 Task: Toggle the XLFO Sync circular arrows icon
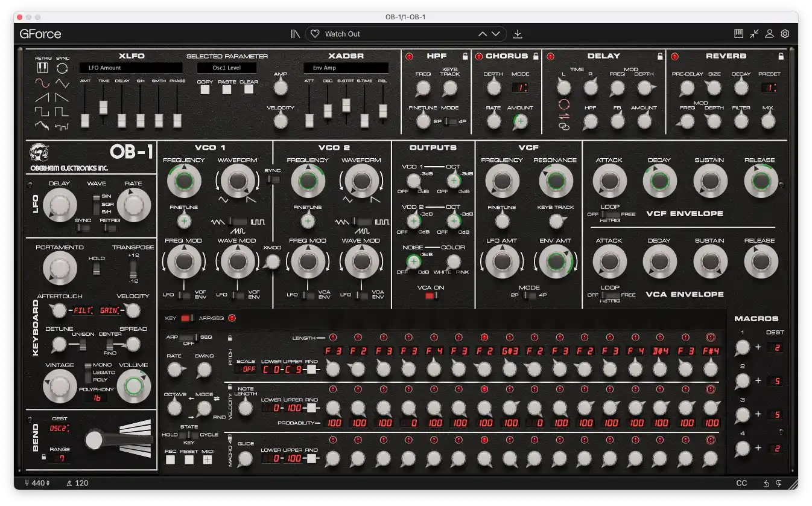pyautogui.click(x=63, y=68)
